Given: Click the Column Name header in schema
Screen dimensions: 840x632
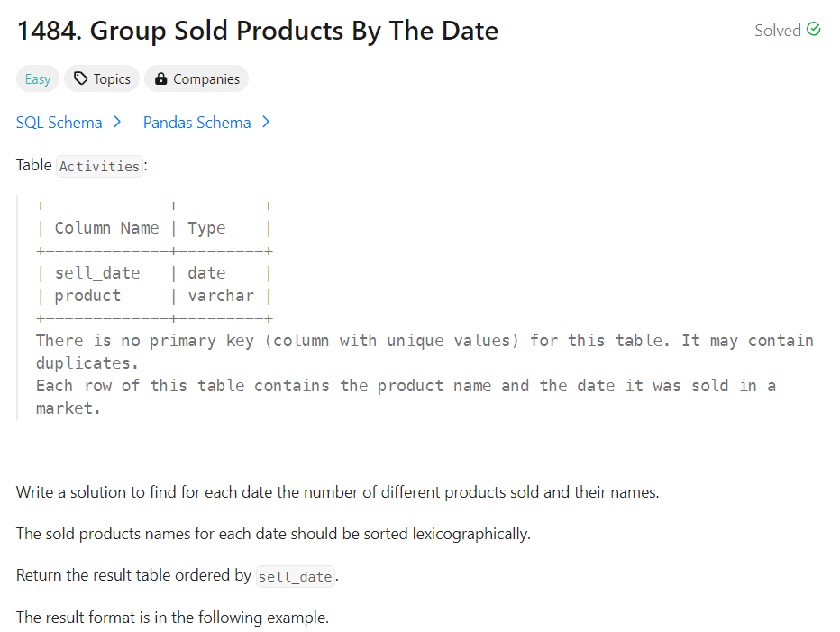Looking at the screenshot, I should click(106, 228).
